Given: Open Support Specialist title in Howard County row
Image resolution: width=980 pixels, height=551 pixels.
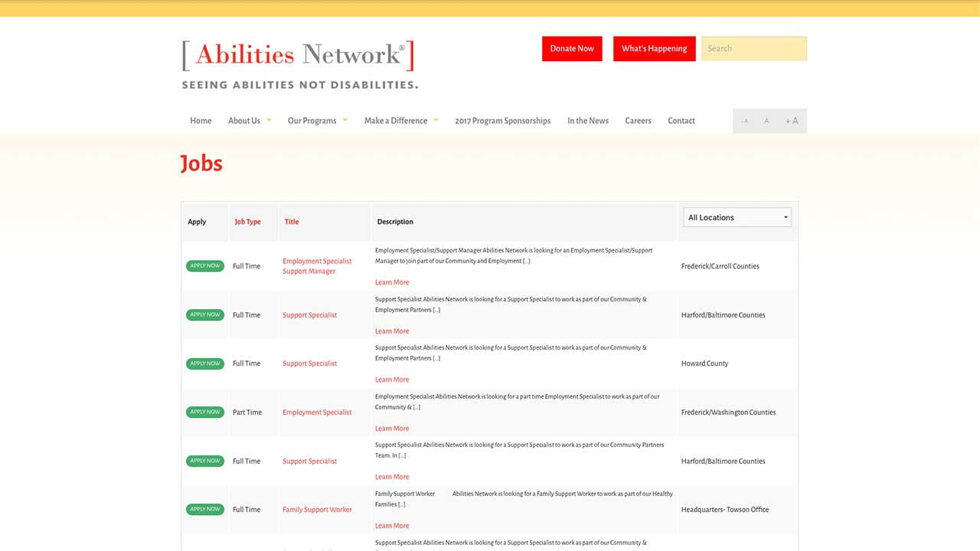Looking at the screenshot, I should pyautogui.click(x=309, y=364).
